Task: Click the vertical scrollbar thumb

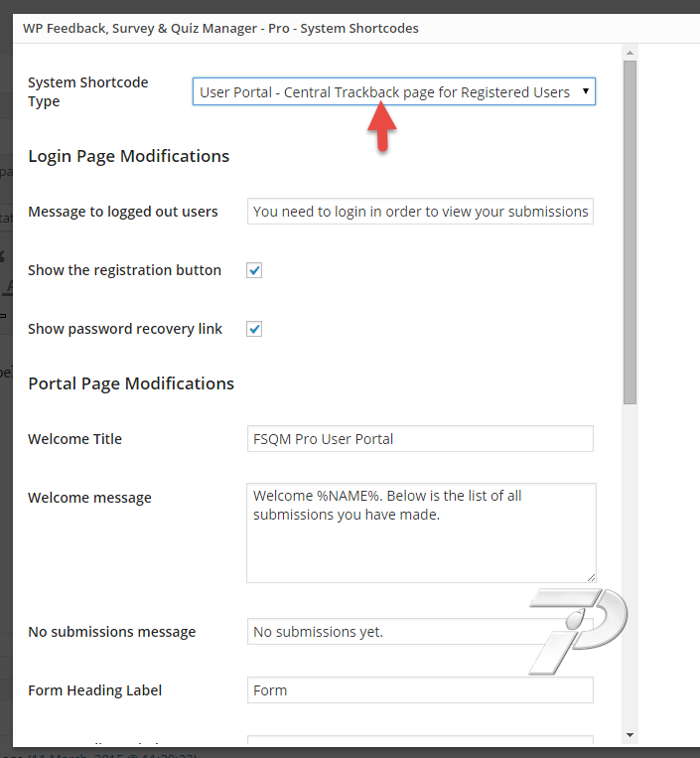Action: click(x=630, y=228)
